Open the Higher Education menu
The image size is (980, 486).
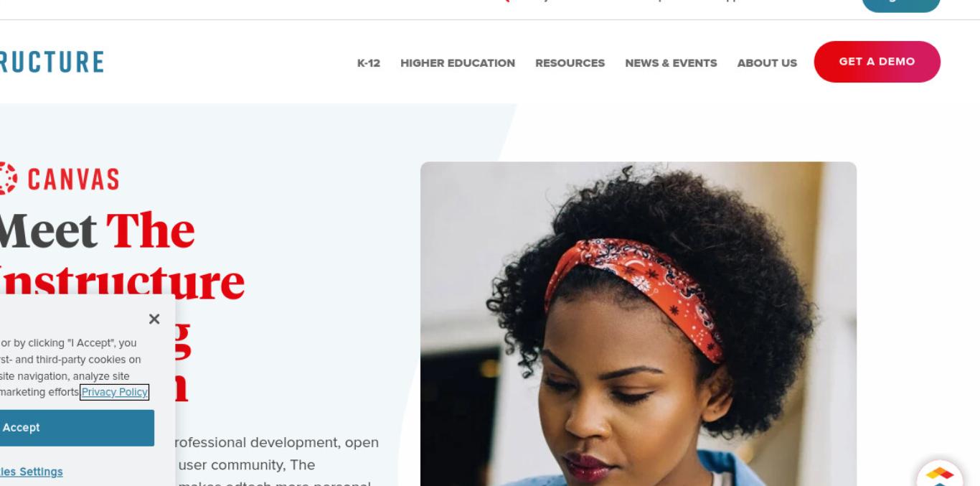458,63
